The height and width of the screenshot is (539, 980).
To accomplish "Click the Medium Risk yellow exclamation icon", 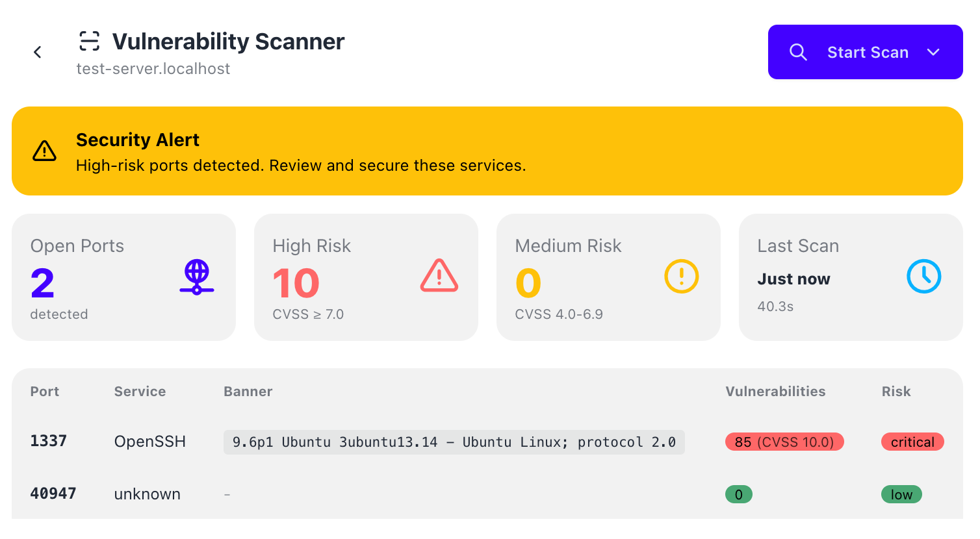I will coord(682,276).
